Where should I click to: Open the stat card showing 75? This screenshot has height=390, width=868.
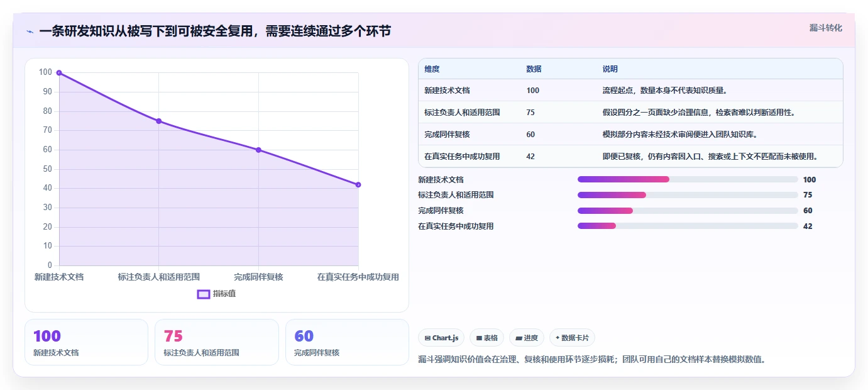216,342
